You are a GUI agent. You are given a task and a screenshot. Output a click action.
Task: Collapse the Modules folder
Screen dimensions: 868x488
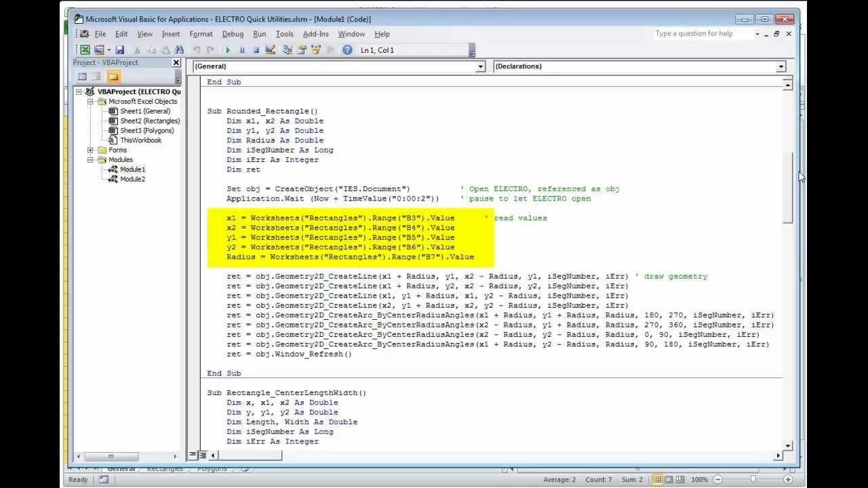(x=90, y=160)
